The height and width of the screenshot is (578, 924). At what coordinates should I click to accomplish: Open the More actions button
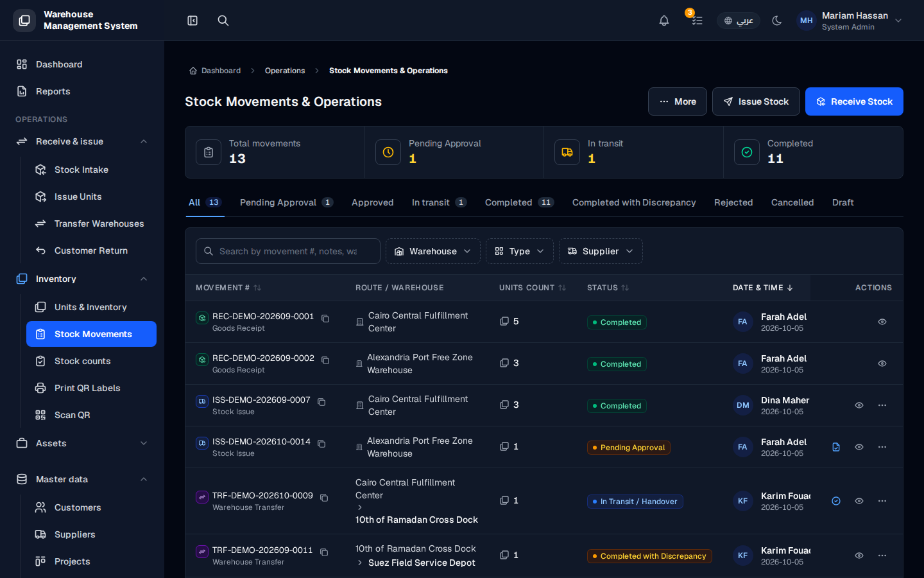(678, 101)
